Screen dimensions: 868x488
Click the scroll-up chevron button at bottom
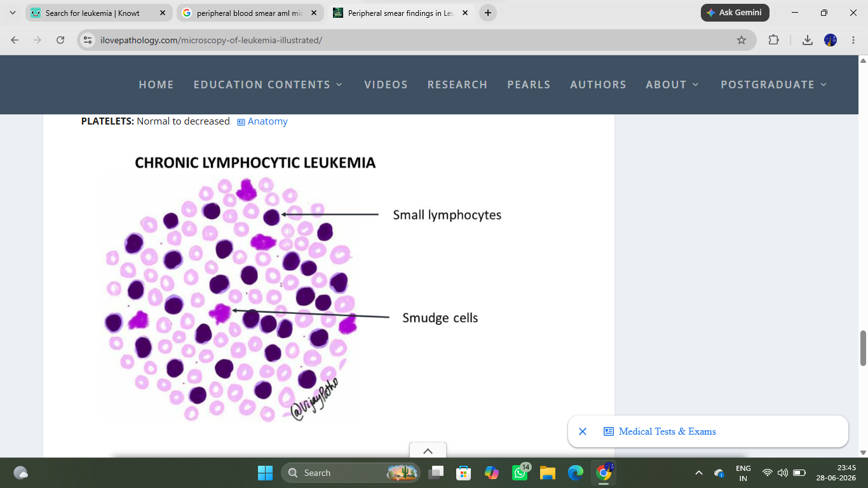point(428,451)
